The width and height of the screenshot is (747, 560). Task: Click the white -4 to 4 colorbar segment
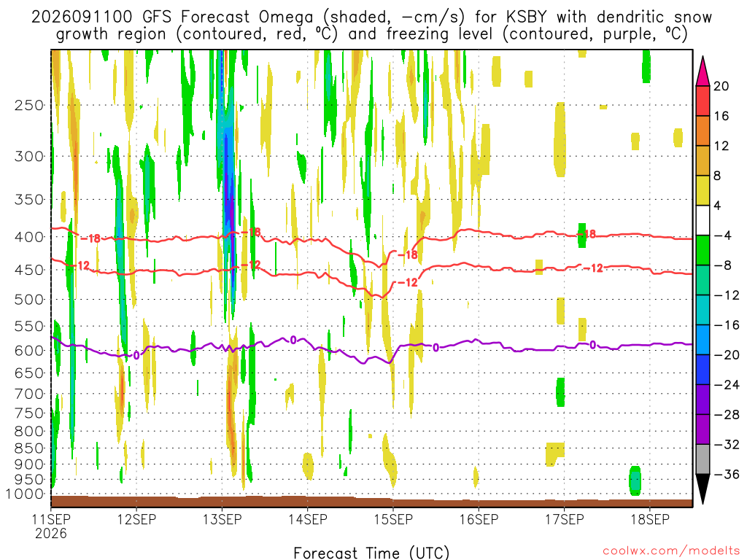point(703,220)
